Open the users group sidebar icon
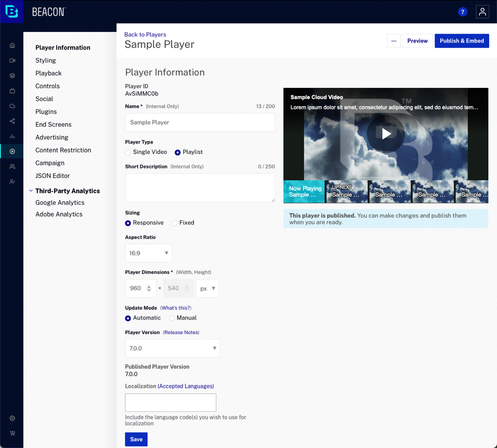This screenshot has height=448, width=497. point(12,166)
